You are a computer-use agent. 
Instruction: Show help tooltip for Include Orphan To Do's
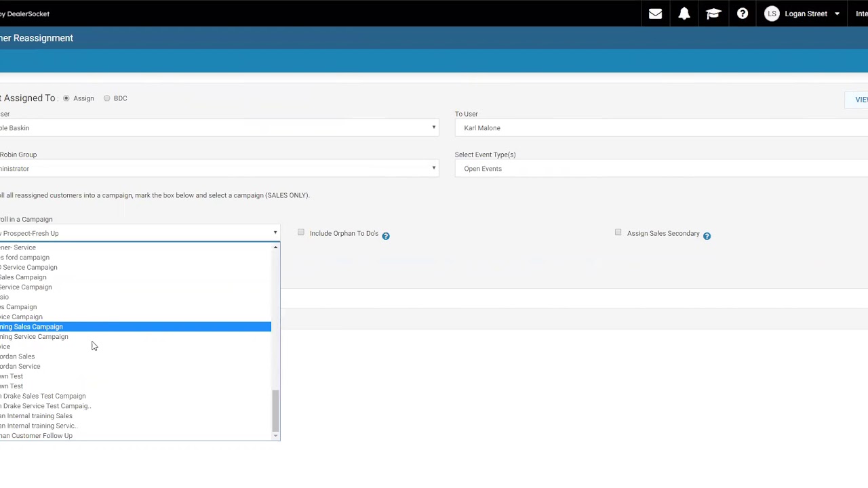click(x=386, y=235)
